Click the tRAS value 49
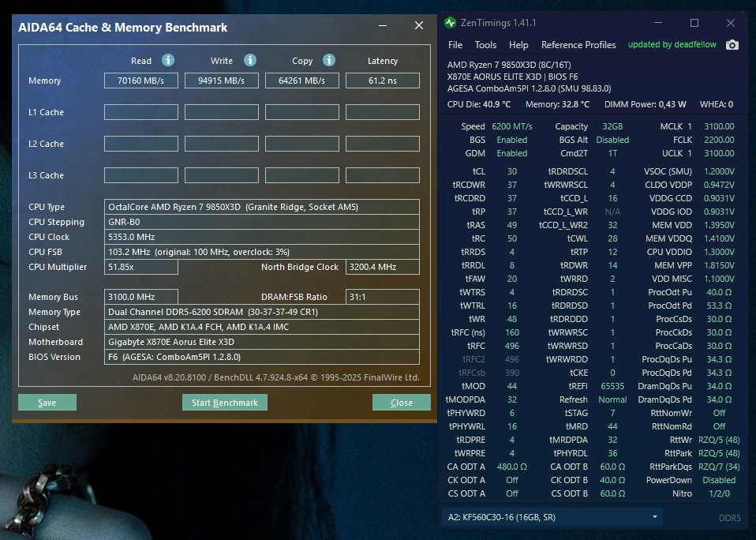This screenshot has width=756, height=540. 512,225
